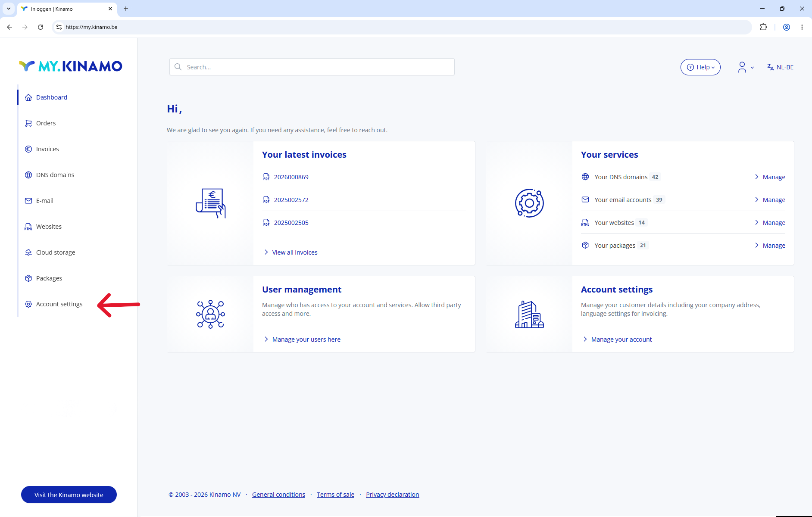Open Privacy declaration link

pos(393,495)
